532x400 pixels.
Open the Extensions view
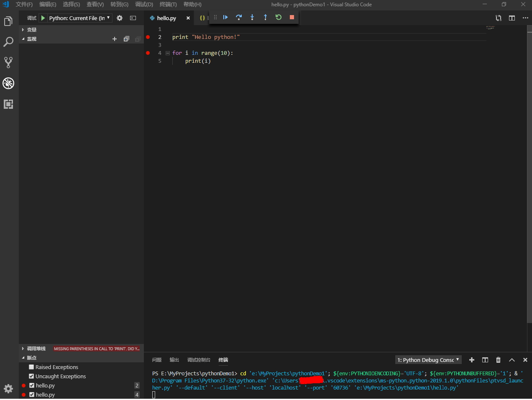pos(8,104)
